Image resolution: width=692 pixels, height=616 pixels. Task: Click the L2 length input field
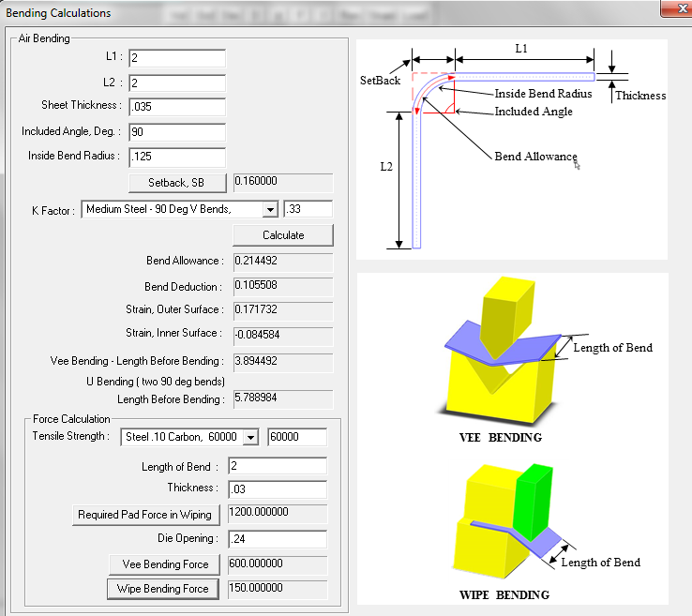[x=177, y=83]
